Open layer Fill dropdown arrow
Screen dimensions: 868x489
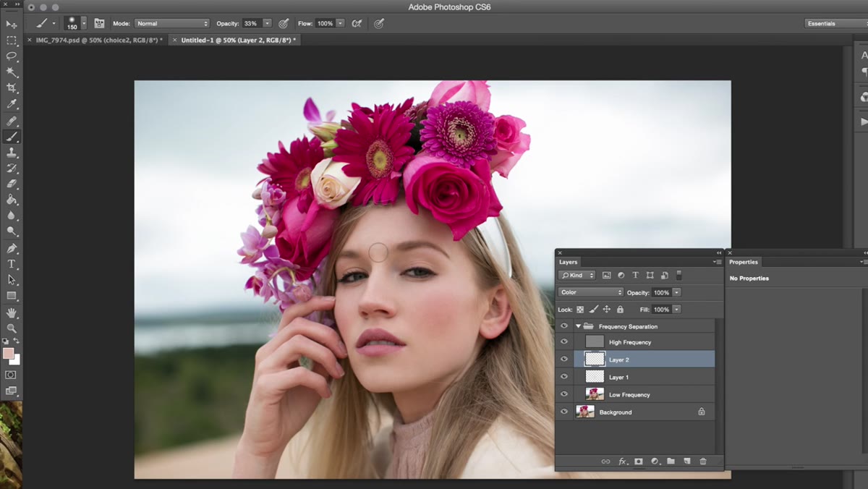[676, 310]
